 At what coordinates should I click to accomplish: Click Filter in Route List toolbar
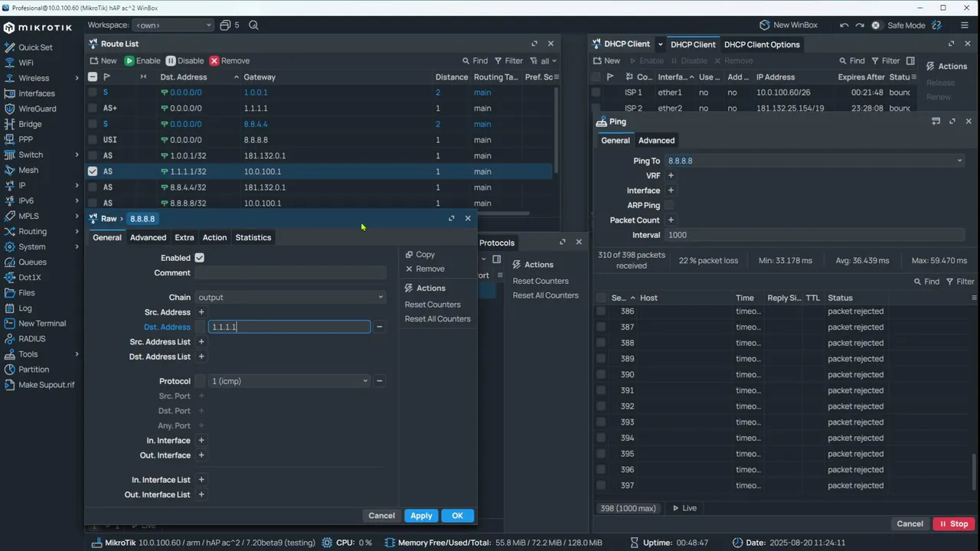point(508,60)
